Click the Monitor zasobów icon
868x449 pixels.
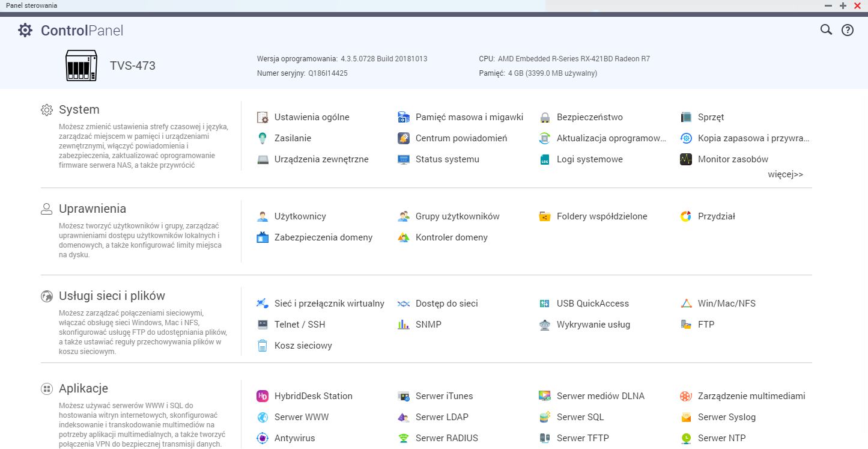click(686, 159)
